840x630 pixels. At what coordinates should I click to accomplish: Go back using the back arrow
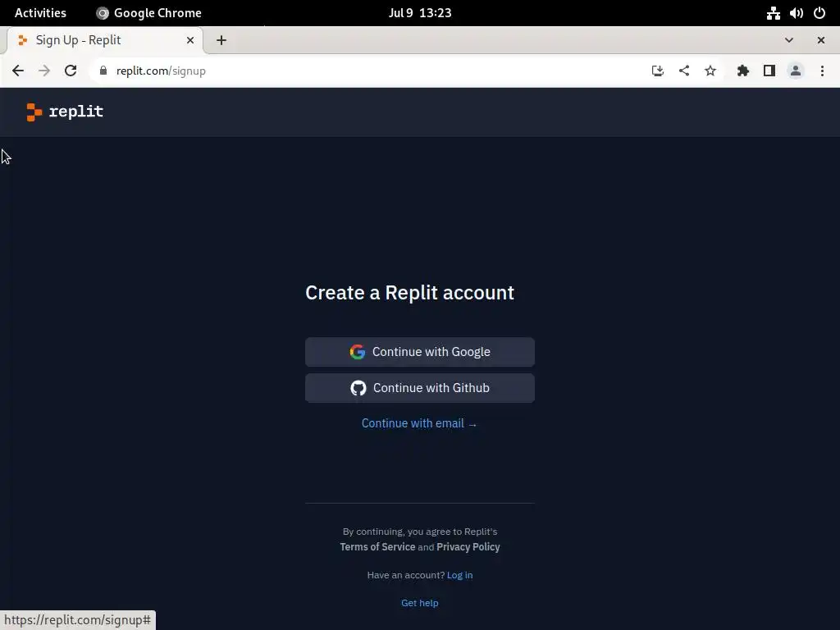coord(18,71)
